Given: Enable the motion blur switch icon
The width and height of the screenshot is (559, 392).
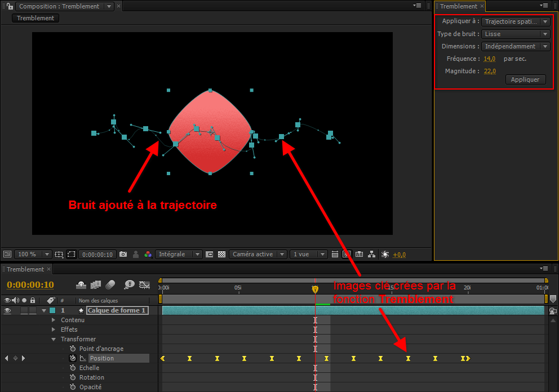Looking at the screenshot, I should [110, 285].
